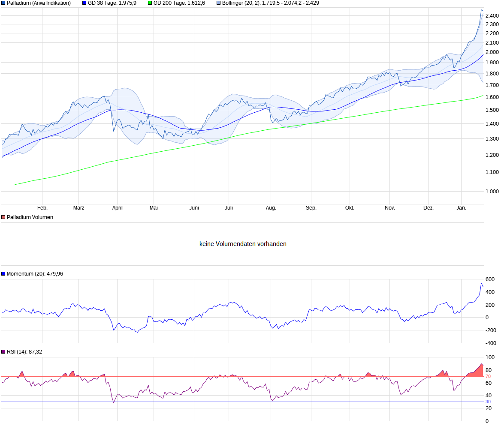Select the Momentum (20) indicator icon
Screen dimensions: 504x426
click(x=3, y=273)
